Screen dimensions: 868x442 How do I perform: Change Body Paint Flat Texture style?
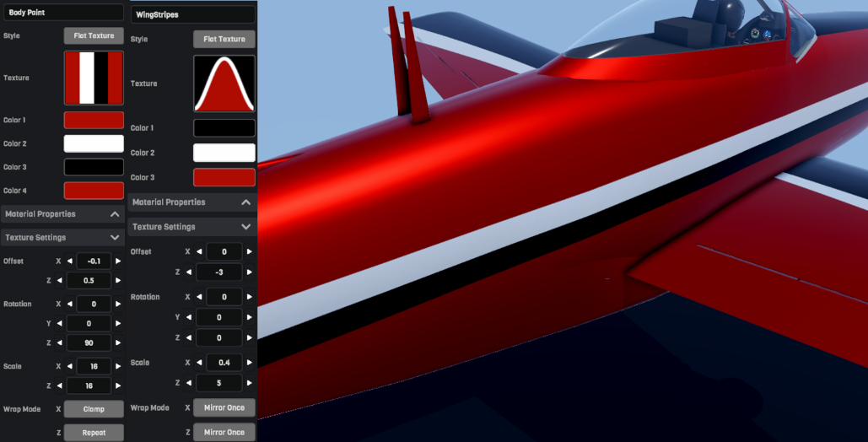click(94, 35)
